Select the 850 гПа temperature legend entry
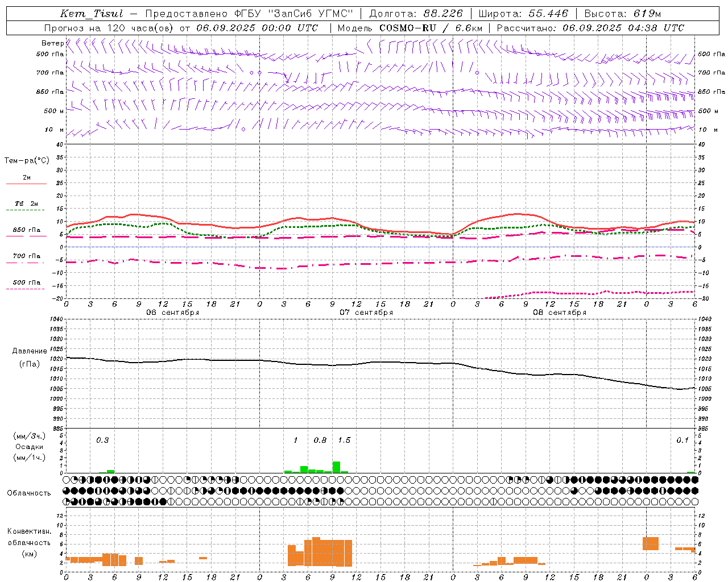728x582 pixels. pos(27,230)
